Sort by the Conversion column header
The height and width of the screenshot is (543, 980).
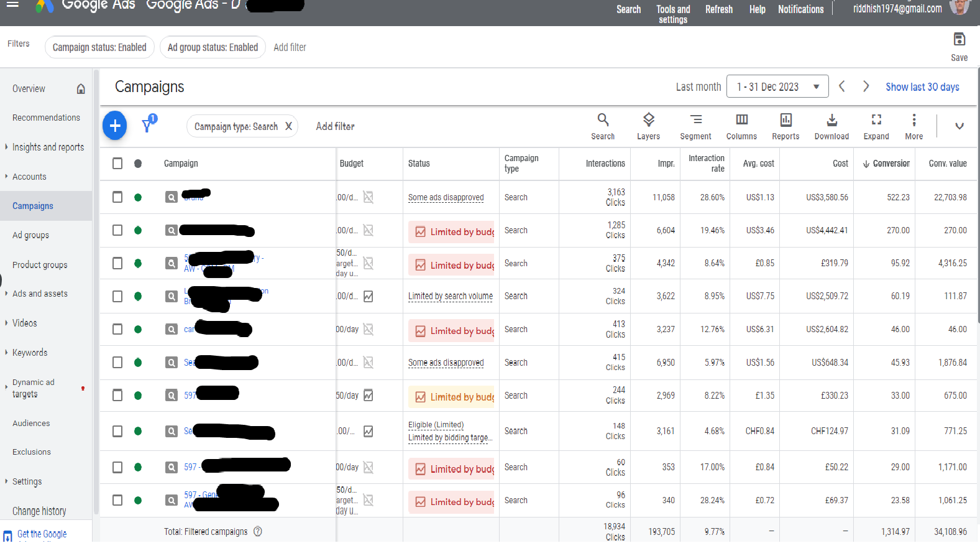point(891,164)
